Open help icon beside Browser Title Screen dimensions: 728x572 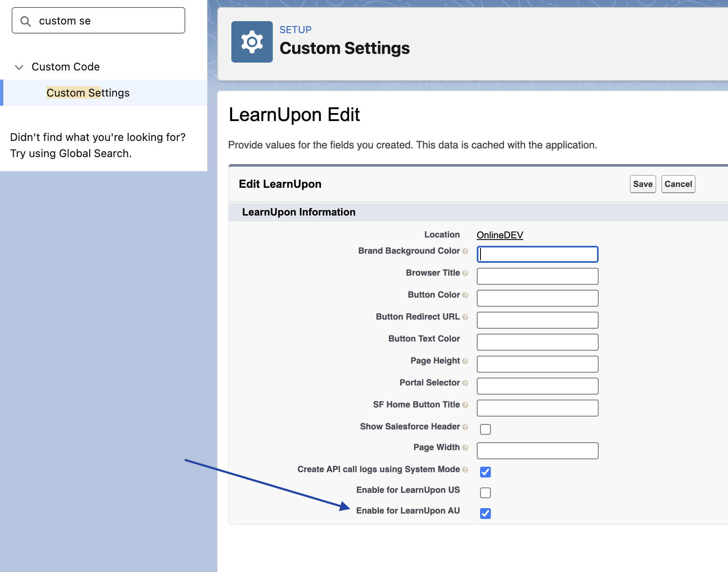(465, 273)
